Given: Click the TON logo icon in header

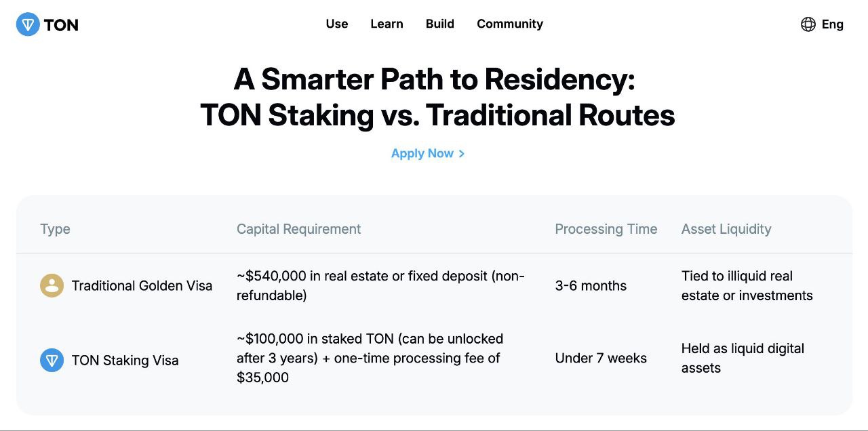Looking at the screenshot, I should (x=28, y=24).
